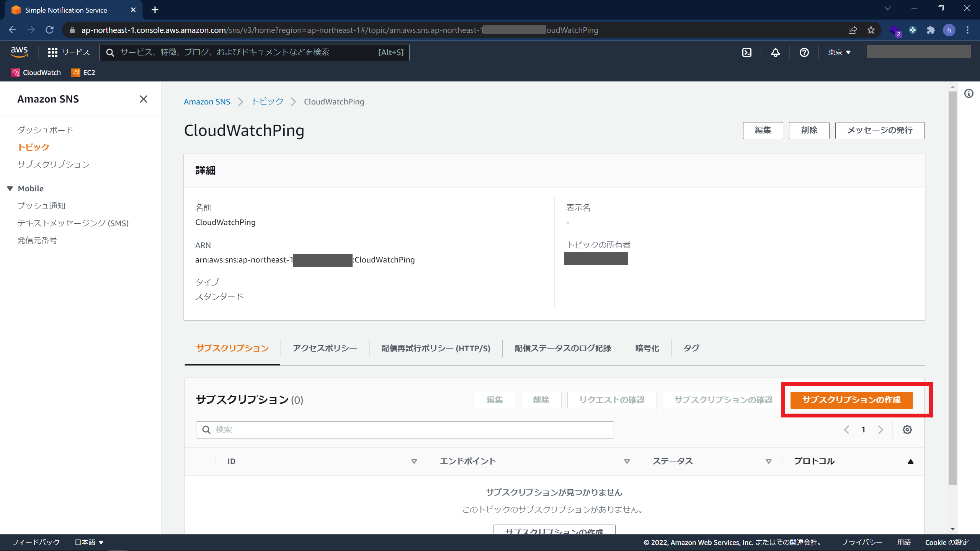Click the Amazon SNS breadcrumb link
Image resolution: width=980 pixels, height=551 pixels.
click(207, 102)
